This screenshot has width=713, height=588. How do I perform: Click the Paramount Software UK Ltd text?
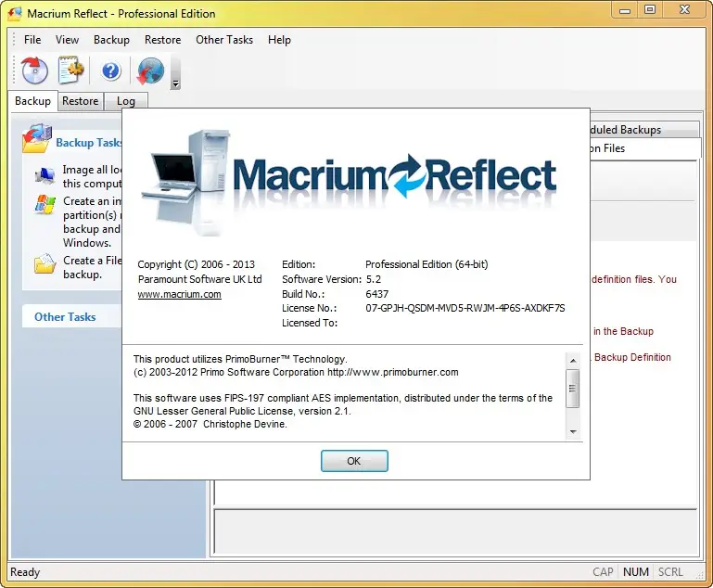[200, 279]
